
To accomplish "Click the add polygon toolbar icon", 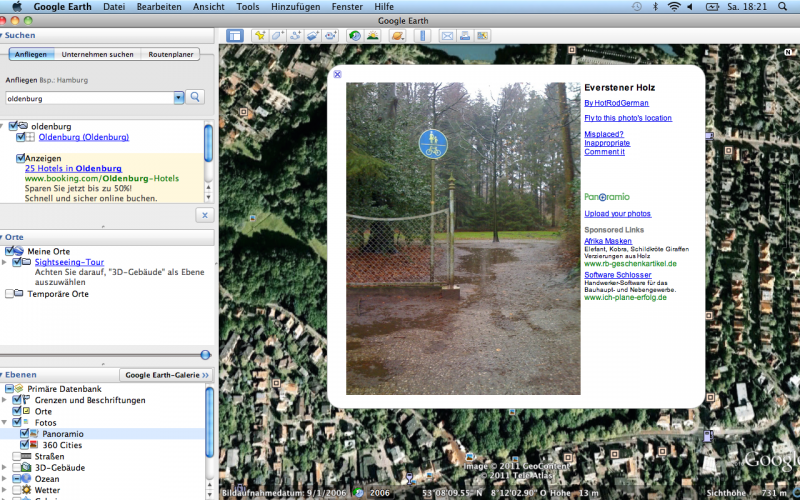I will click(x=278, y=36).
